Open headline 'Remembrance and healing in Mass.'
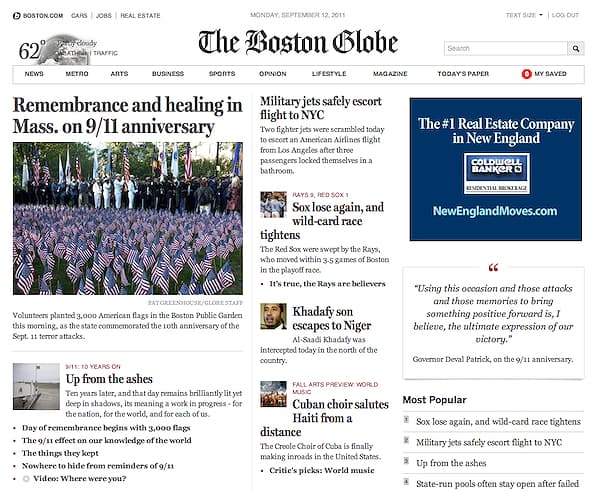This screenshot has height=491, width=600. tap(127, 116)
